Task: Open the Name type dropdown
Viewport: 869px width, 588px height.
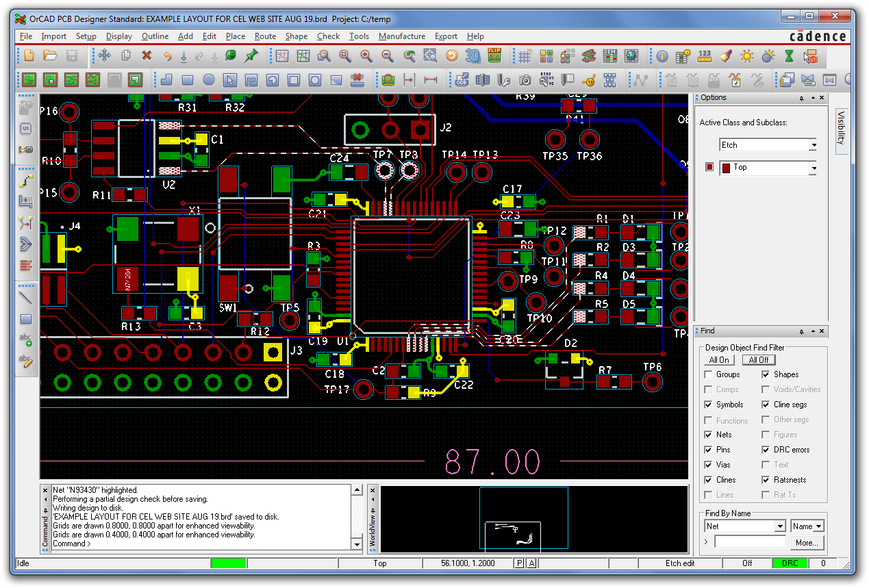Action: click(x=818, y=526)
